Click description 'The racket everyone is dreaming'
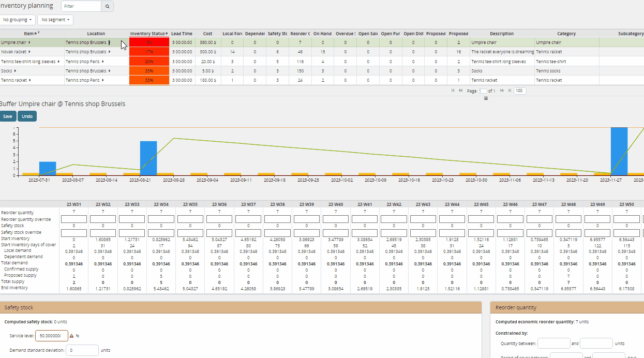Screen dimensions: 644x358 (502, 52)
